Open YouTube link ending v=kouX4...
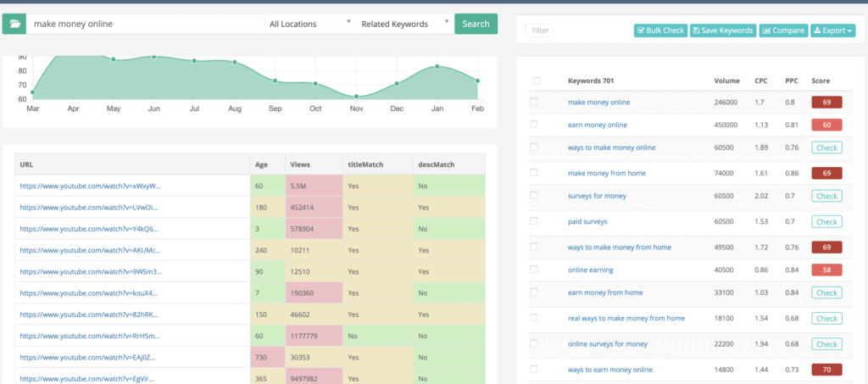The height and width of the screenshot is (384, 868). (89, 292)
